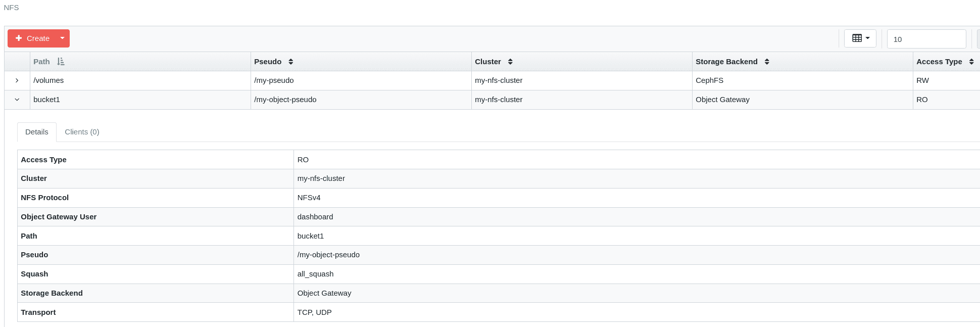Click the descending sort icon beside Path

tap(61, 61)
